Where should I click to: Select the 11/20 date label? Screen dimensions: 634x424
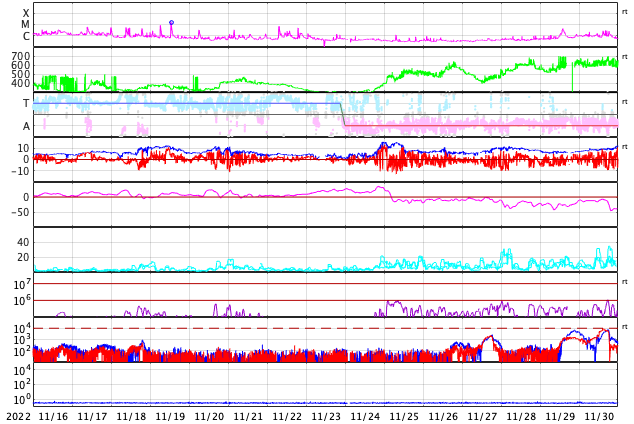click(x=209, y=417)
